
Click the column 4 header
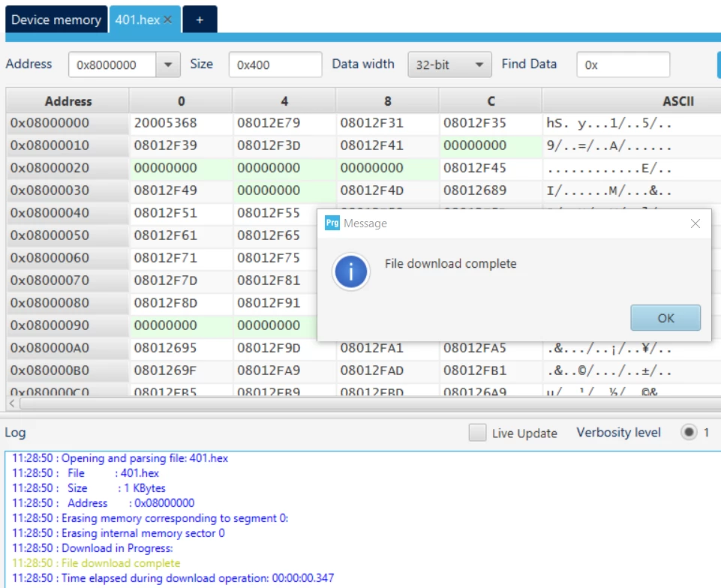[284, 101]
